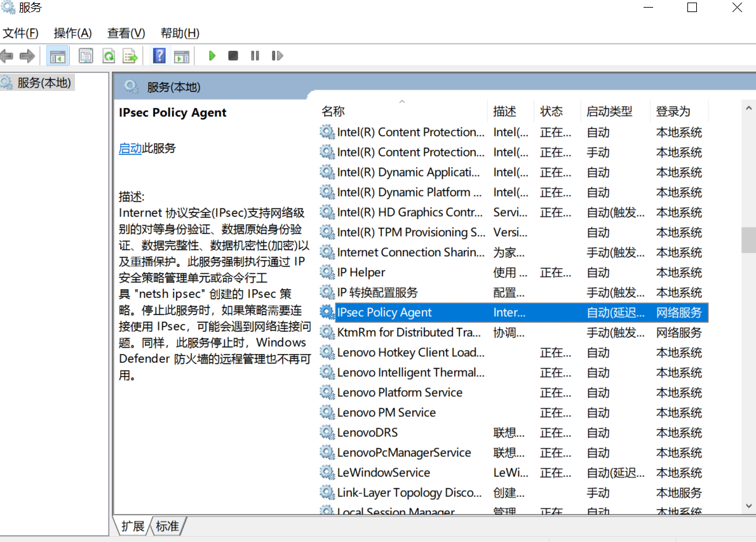Click gear icon of LeWindowService row
Screen dimensions: 756x542
(327, 472)
